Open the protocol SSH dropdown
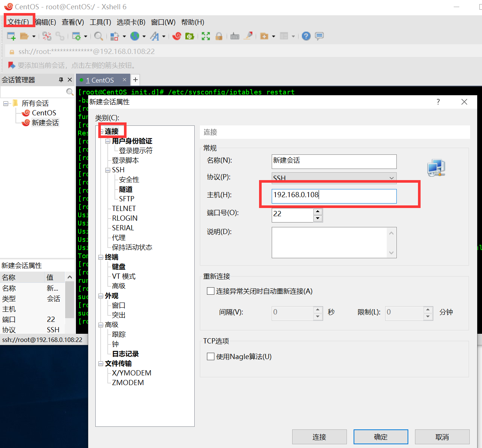Image resolution: width=482 pixels, height=448 pixels. (334, 178)
